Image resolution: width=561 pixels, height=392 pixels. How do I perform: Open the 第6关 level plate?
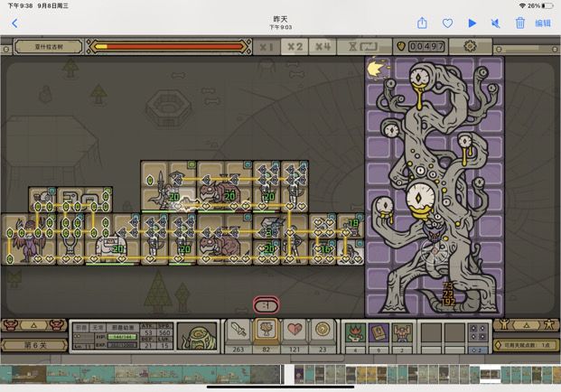pyautogui.click(x=34, y=345)
